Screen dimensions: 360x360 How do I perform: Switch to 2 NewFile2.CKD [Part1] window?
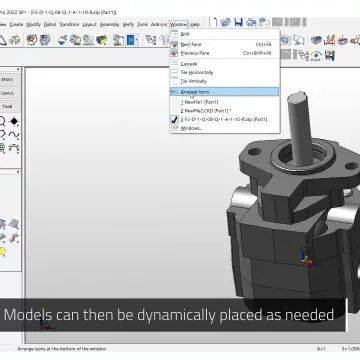(224, 111)
